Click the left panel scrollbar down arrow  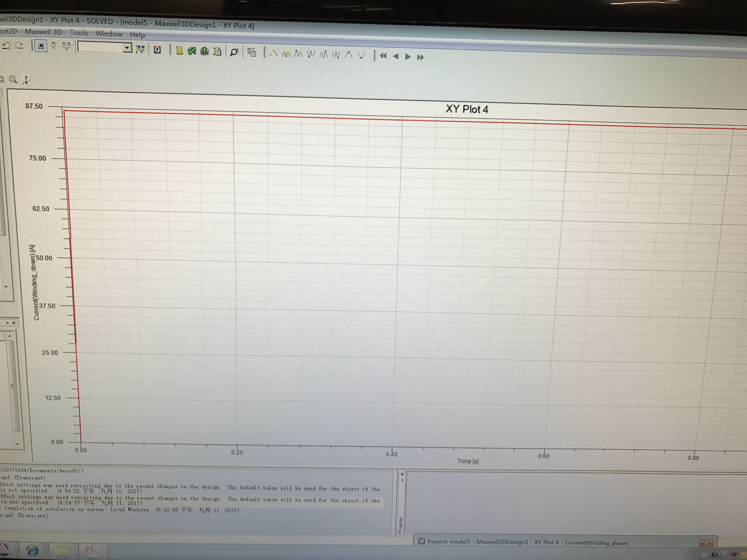tap(17, 444)
